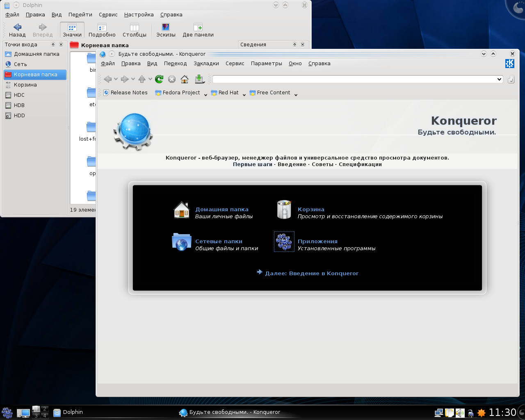The height and width of the screenshot is (420, 525).
Task: Click the Советы link
Action: (322, 164)
